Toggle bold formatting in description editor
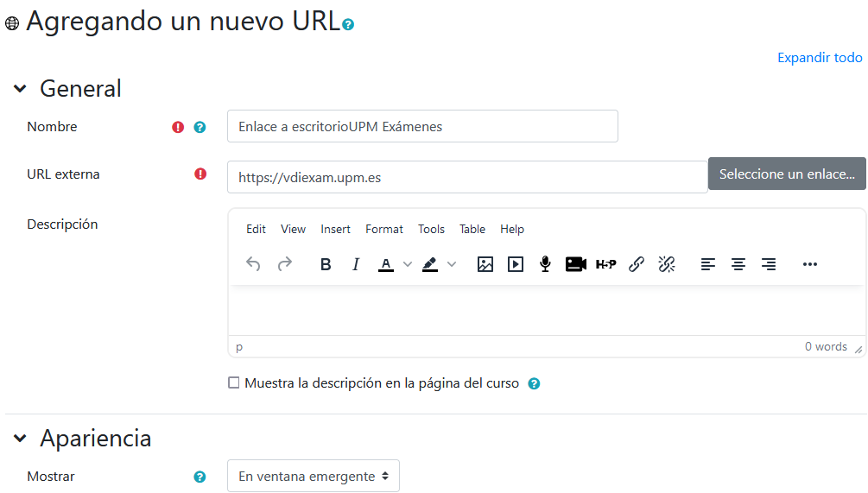The height and width of the screenshot is (493, 868). (x=326, y=264)
